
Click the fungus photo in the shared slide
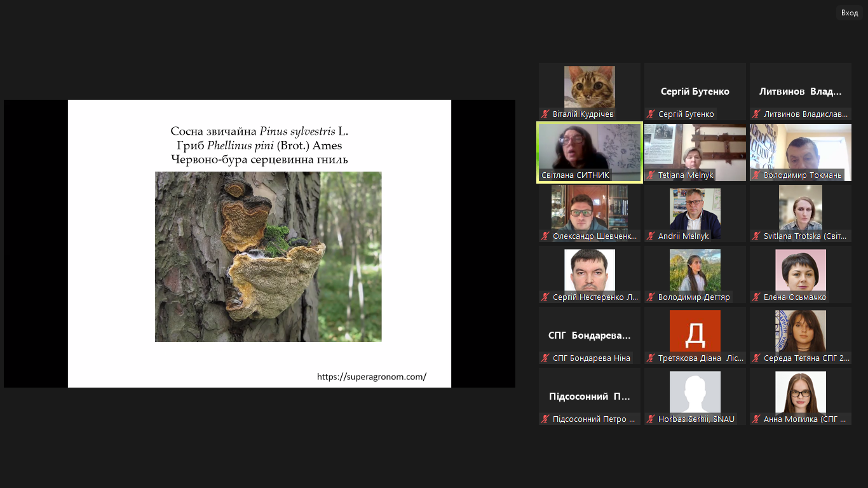point(268,257)
